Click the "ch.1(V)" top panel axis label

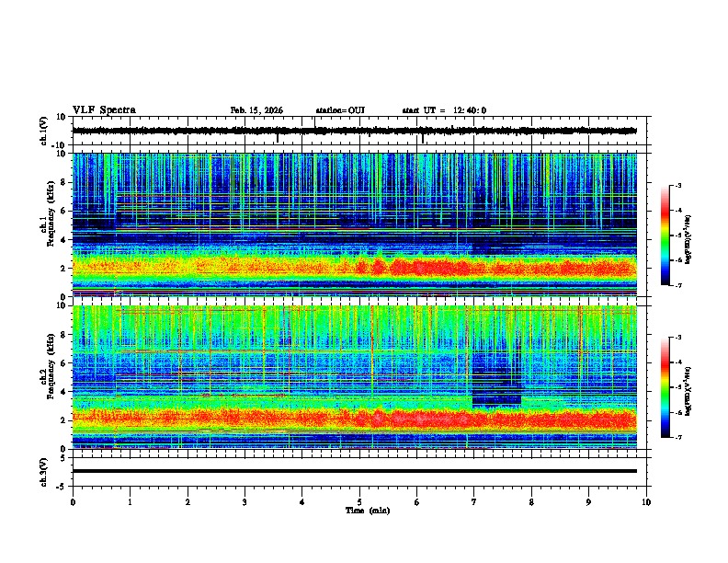[x=44, y=131]
